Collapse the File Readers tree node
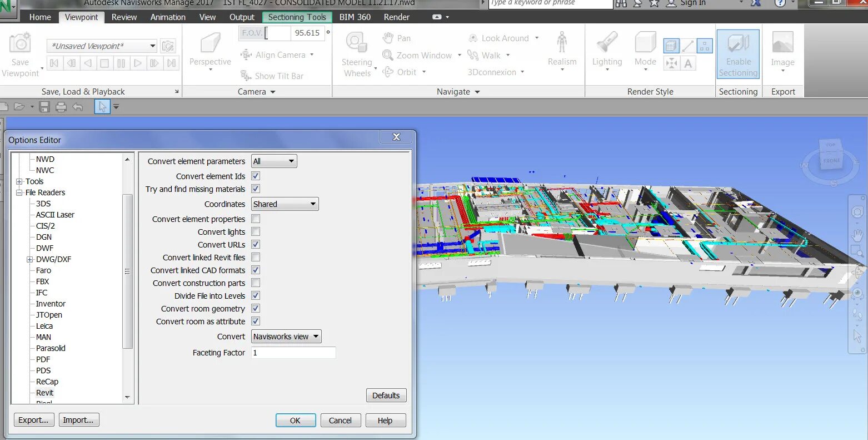 (19, 192)
